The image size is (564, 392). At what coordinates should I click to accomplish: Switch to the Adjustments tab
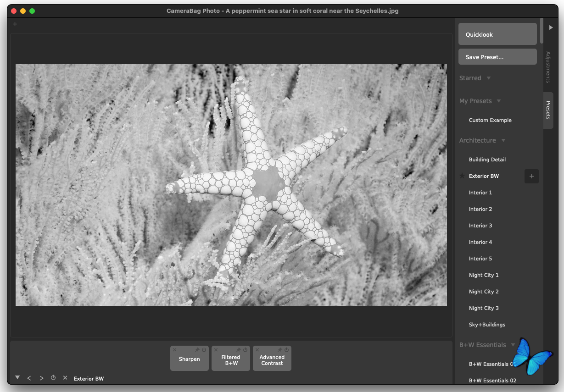tap(548, 67)
